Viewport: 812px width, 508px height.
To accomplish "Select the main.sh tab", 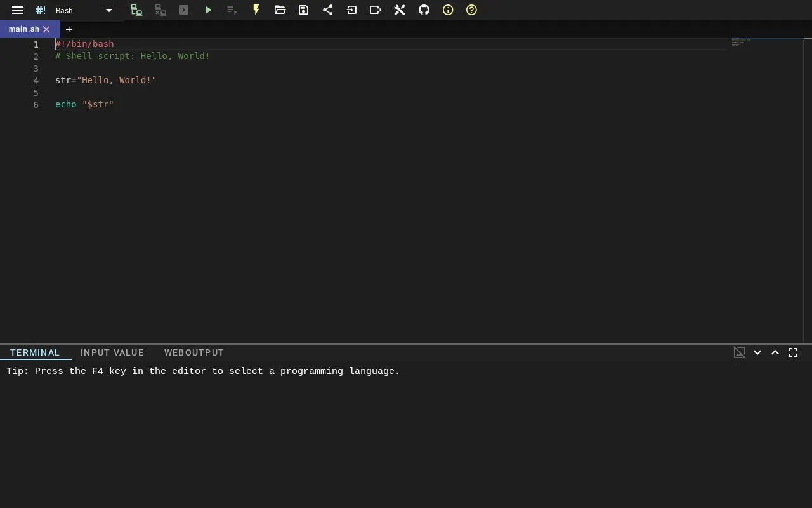I will pyautogui.click(x=24, y=29).
